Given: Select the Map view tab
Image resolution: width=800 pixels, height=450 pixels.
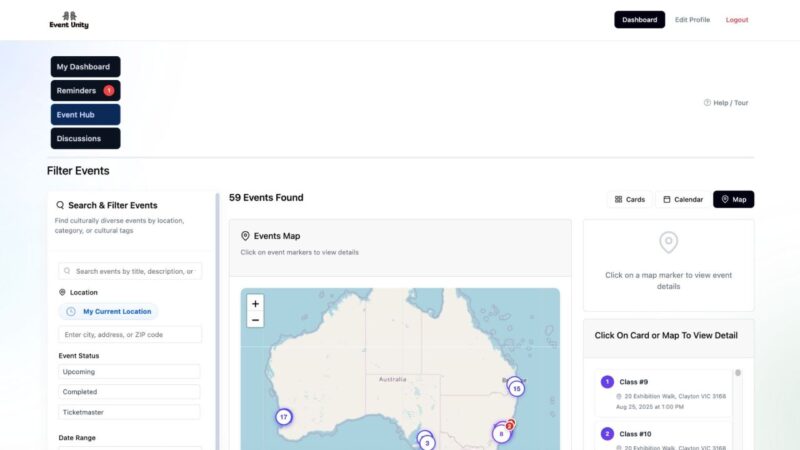Looking at the screenshot, I should click(733, 199).
